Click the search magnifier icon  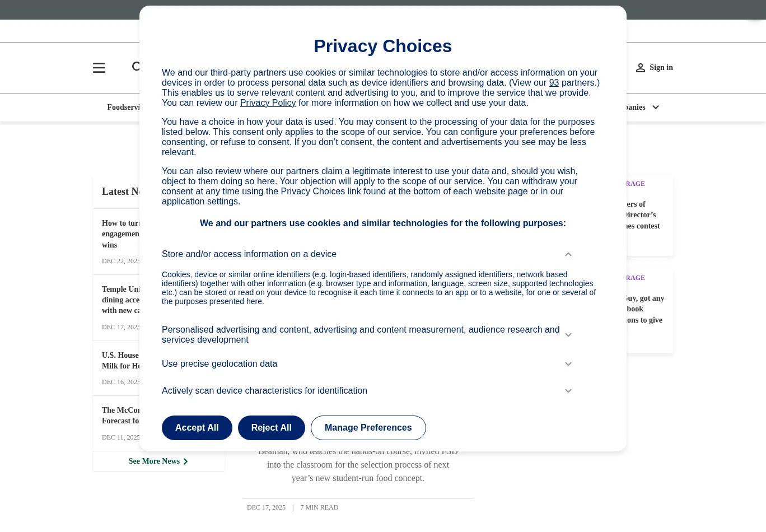click(x=136, y=67)
